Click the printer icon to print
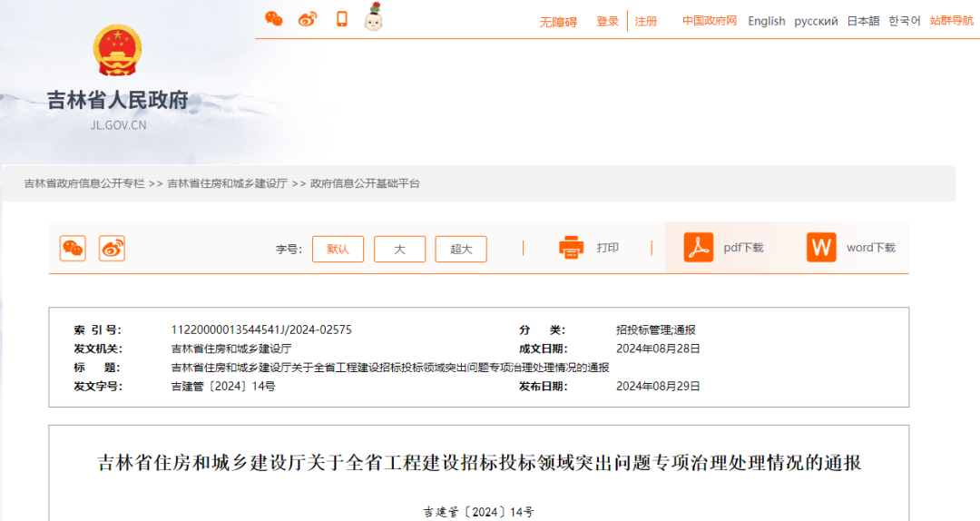Viewport: 980px width, 521px height. click(x=572, y=248)
